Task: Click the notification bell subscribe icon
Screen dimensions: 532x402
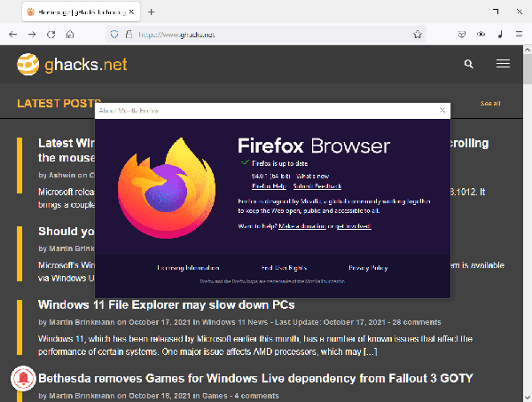Action: coord(23,378)
